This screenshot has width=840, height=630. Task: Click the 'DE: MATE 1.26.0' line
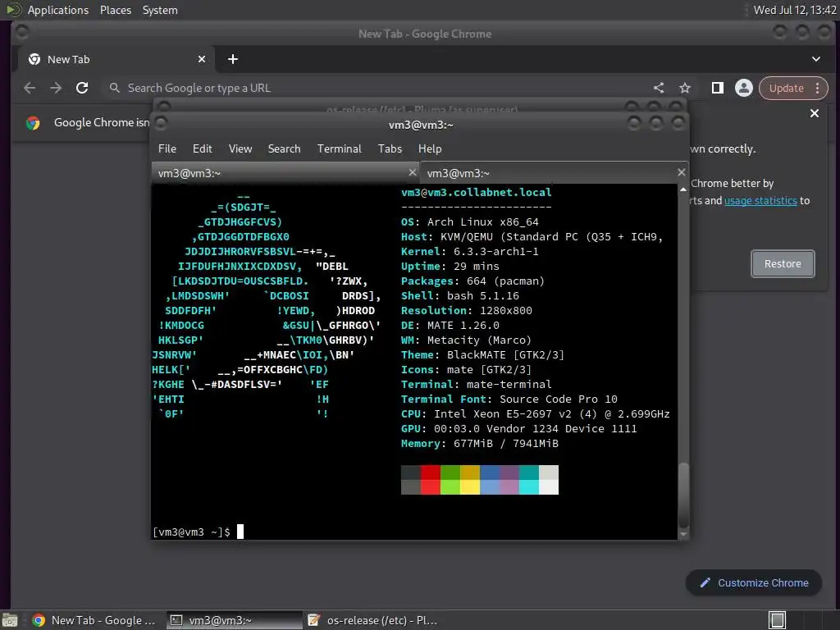450,325
